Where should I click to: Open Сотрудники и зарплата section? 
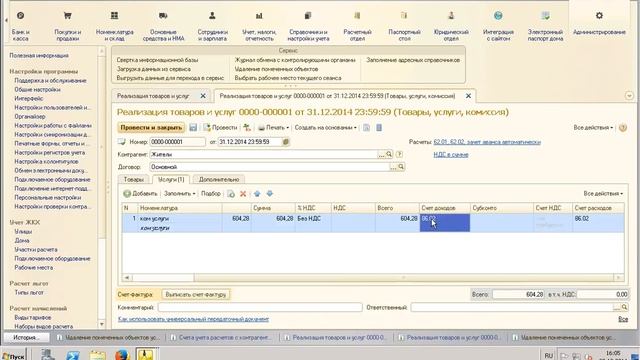click(212, 26)
